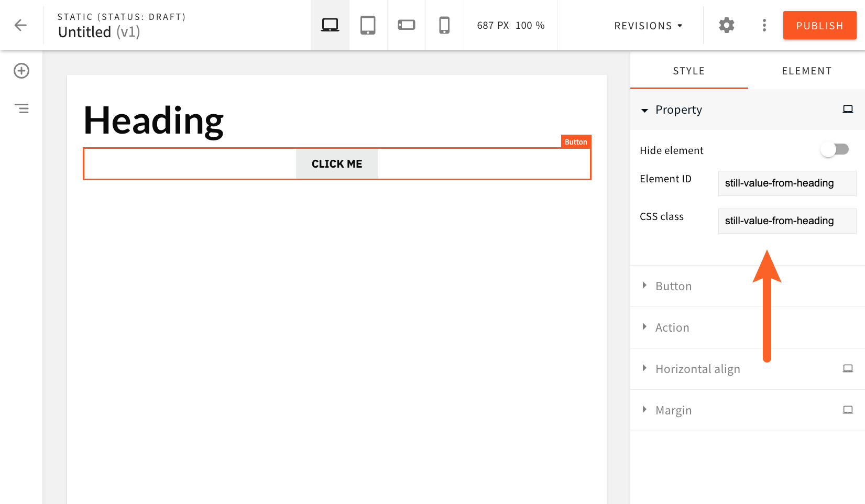This screenshot has width=865, height=504.
Task: Enable the Hide element toggle
Action: click(x=835, y=149)
